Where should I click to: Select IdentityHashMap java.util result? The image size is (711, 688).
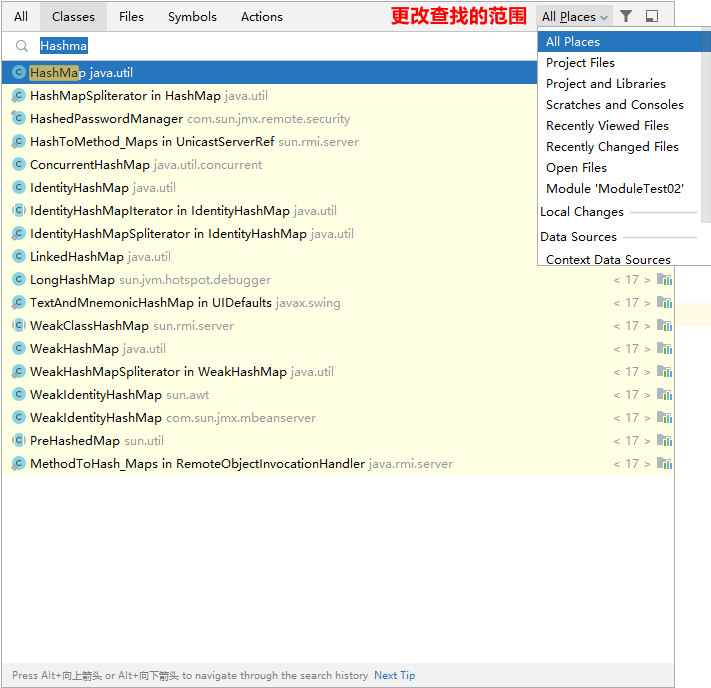269,188
